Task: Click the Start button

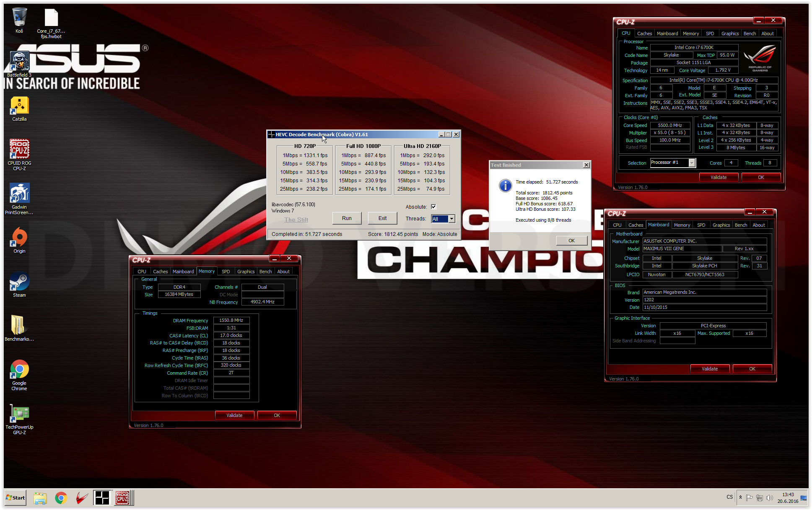Action: [x=16, y=498]
